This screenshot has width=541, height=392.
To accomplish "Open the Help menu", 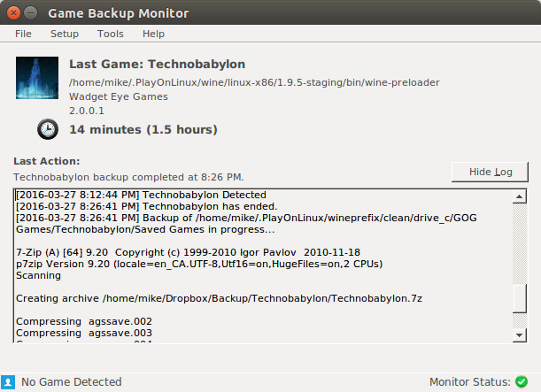I will pos(153,34).
